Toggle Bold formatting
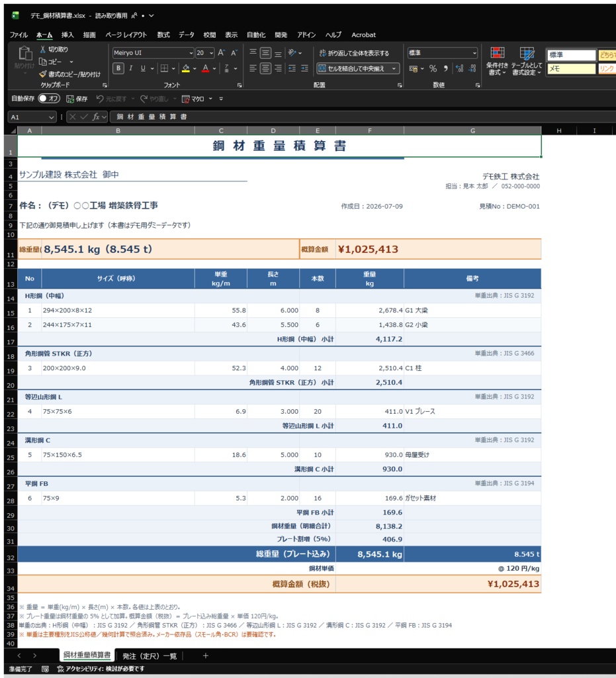The width and height of the screenshot is (616, 678). (x=118, y=68)
